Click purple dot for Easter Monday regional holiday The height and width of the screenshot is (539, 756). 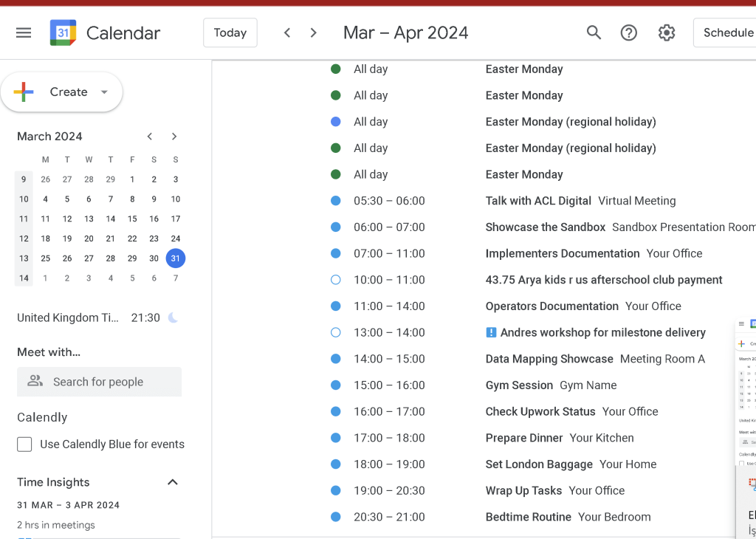click(x=336, y=122)
